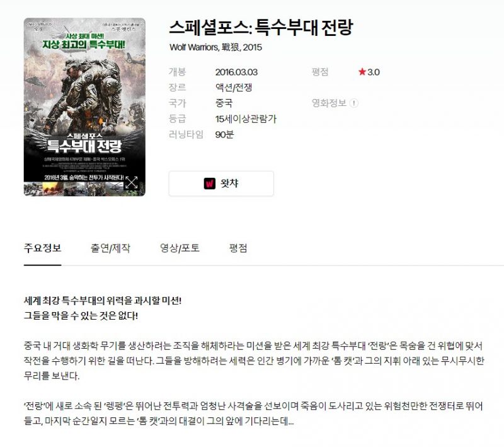This screenshot has height=447, width=504.
Task: Click the Watcha W logo icon
Action: tap(210, 183)
